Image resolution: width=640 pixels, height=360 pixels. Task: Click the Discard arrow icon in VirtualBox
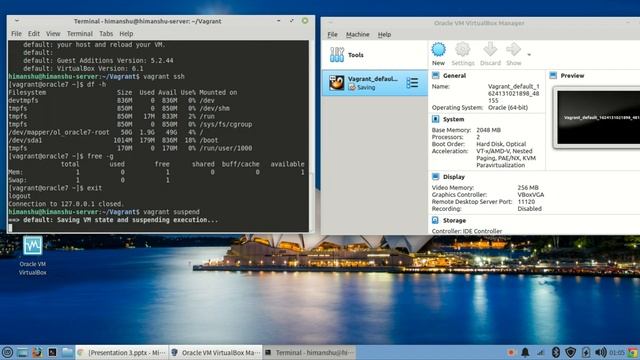pos(490,50)
